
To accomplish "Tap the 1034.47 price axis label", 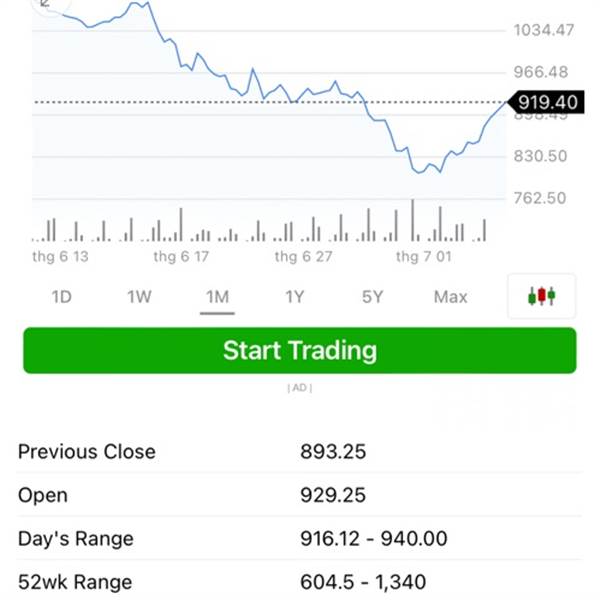I will coord(544,30).
